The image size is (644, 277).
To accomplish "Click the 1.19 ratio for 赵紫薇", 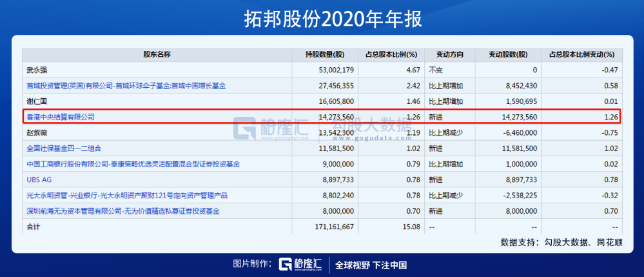I will click(413, 133).
